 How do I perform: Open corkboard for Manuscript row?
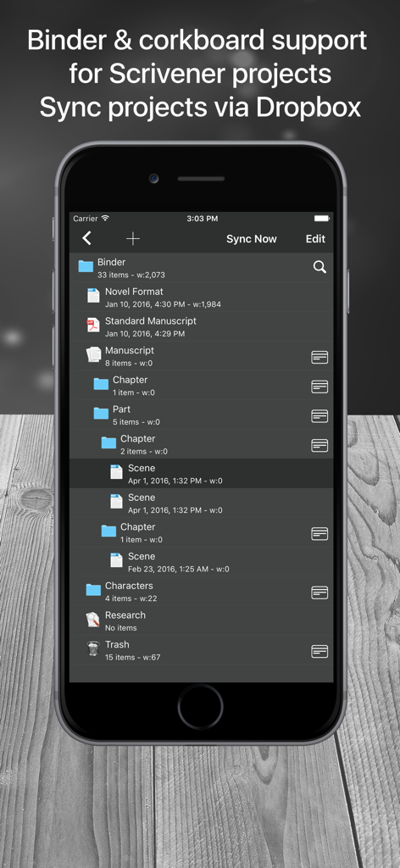pos(319,357)
